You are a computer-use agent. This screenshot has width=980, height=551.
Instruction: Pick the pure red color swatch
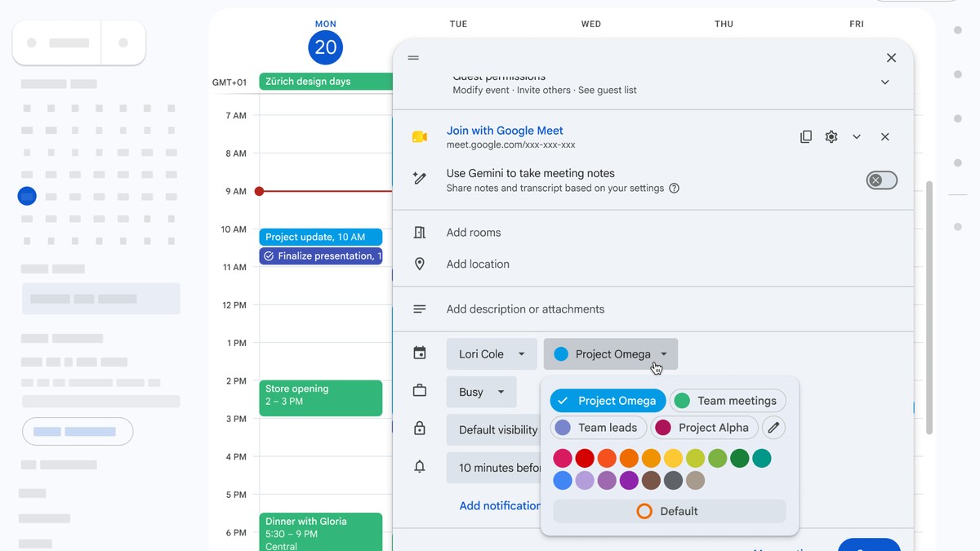[585, 459]
